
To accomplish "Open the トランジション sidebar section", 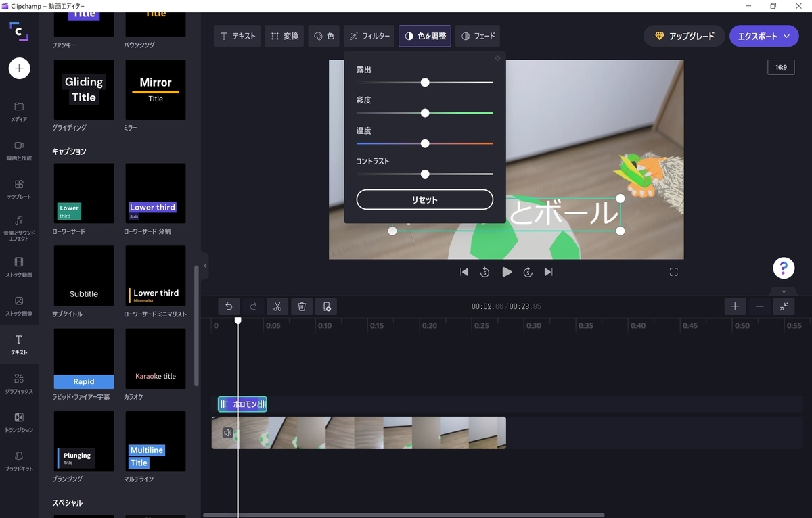I will [x=19, y=422].
